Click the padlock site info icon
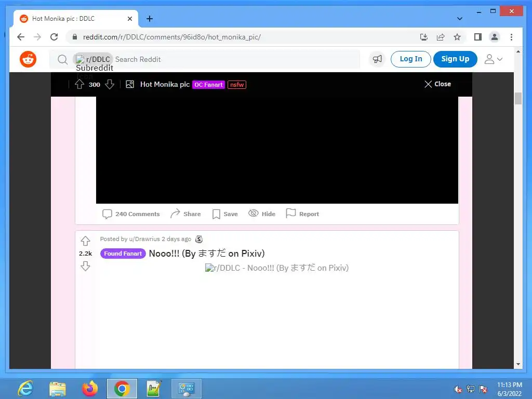This screenshot has height=399, width=532. coord(75,37)
